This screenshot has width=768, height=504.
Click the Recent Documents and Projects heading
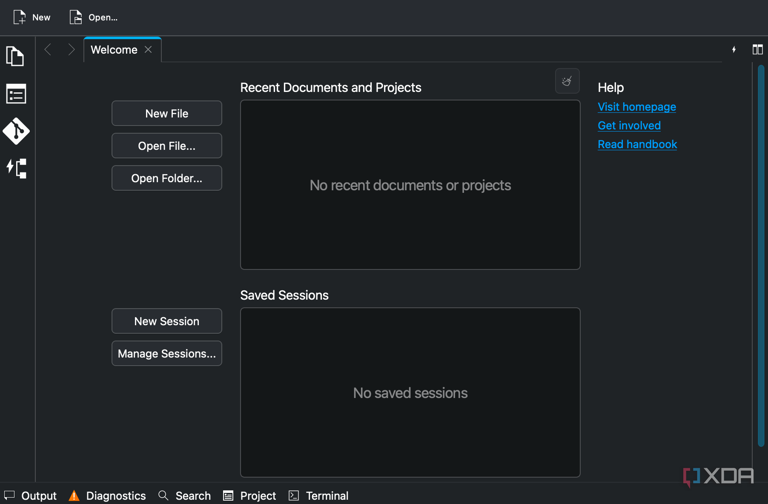click(x=331, y=87)
